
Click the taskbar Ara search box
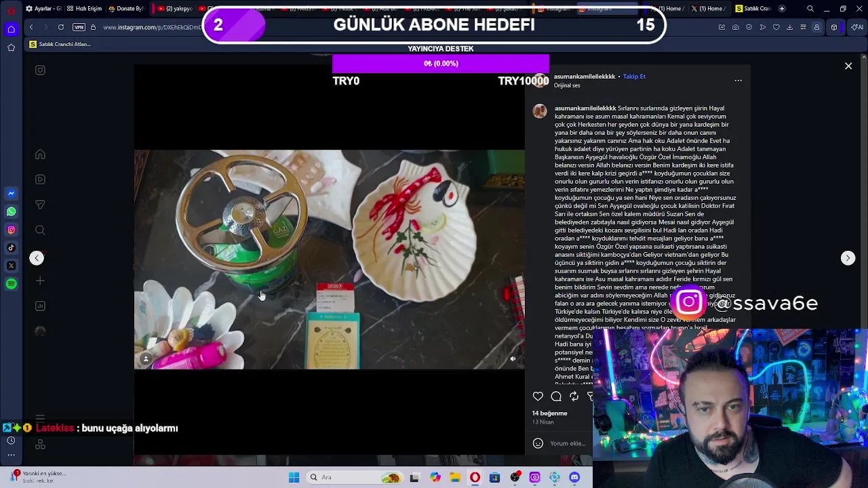pos(354,477)
